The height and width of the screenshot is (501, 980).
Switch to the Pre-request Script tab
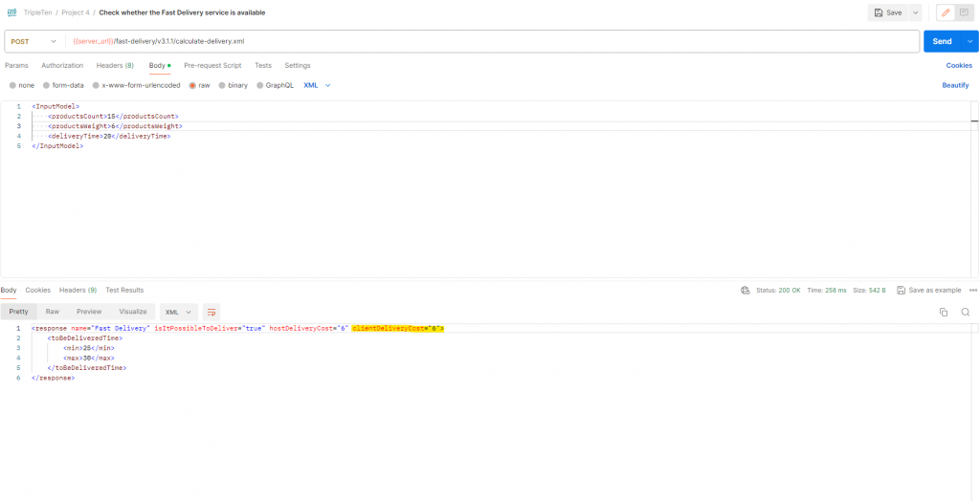212,65
